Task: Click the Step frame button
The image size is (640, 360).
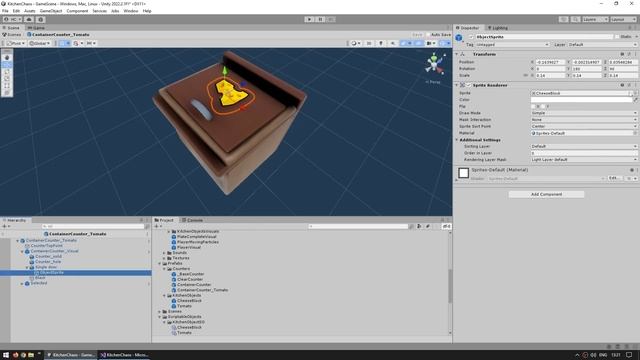Action: click(x=331, y=19)
